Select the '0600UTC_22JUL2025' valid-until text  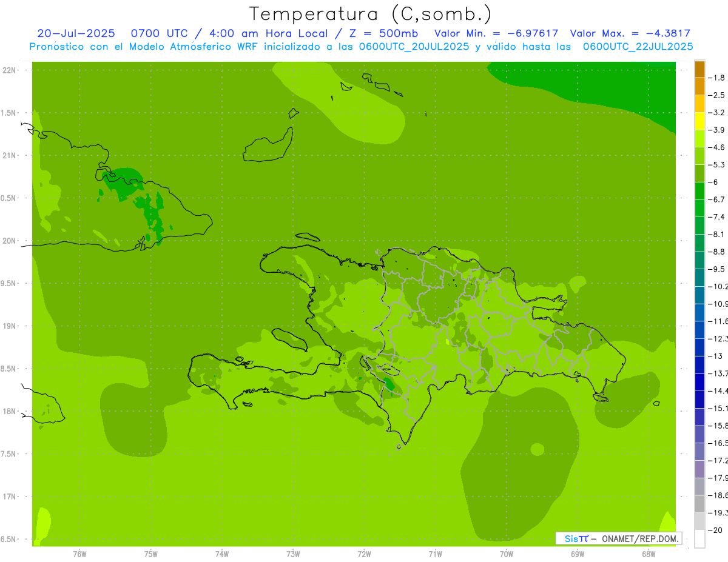coord(638,47)
